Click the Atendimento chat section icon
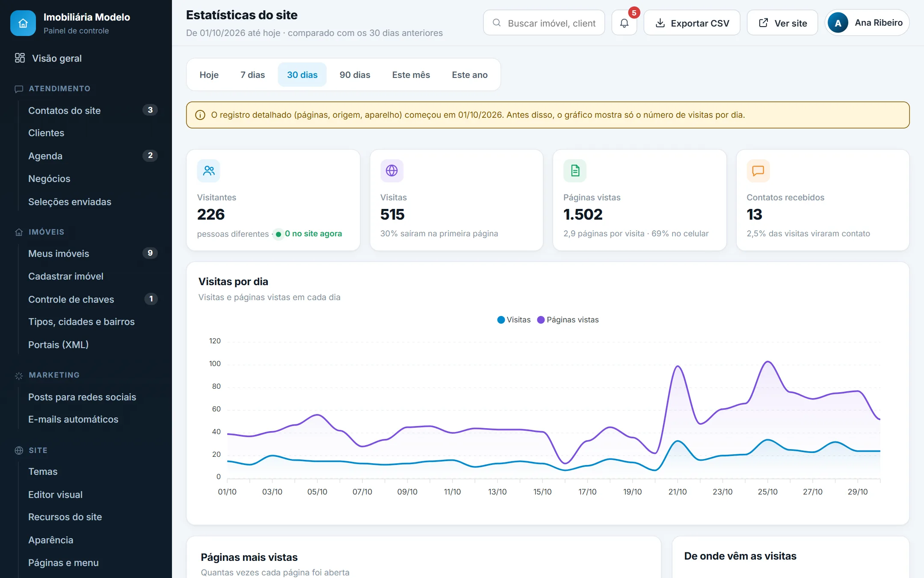 click(x=19, y=89)
